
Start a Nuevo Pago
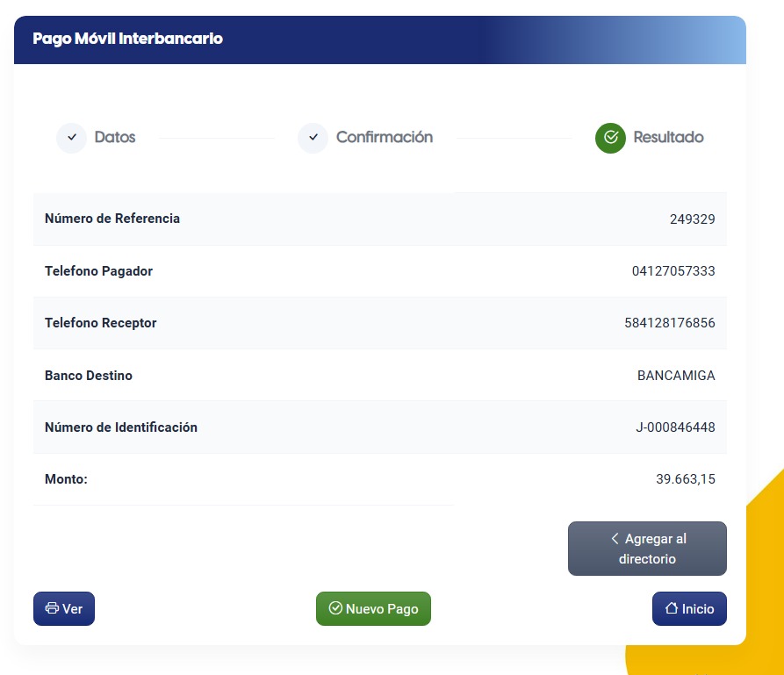coord(373,608)
